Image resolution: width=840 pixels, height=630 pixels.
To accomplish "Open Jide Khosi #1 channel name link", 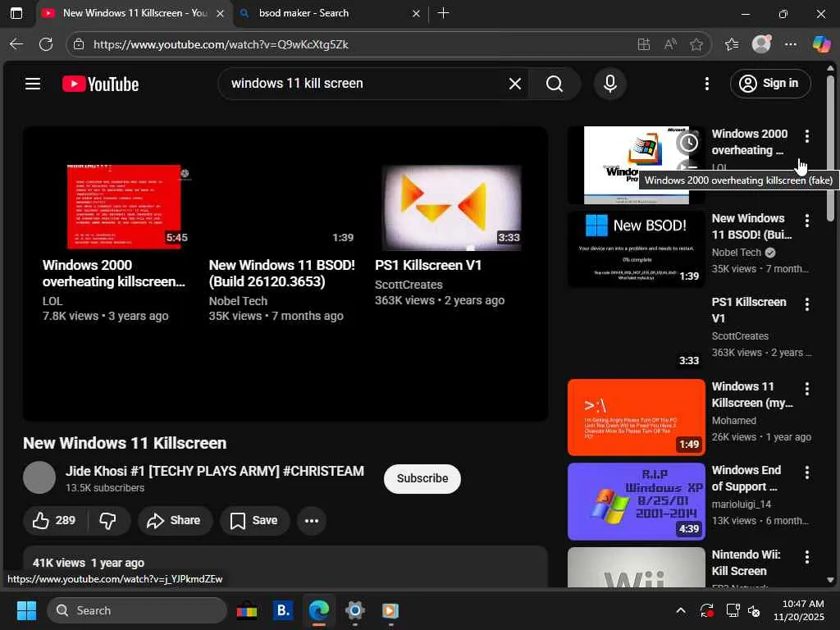I will [214, 471].
